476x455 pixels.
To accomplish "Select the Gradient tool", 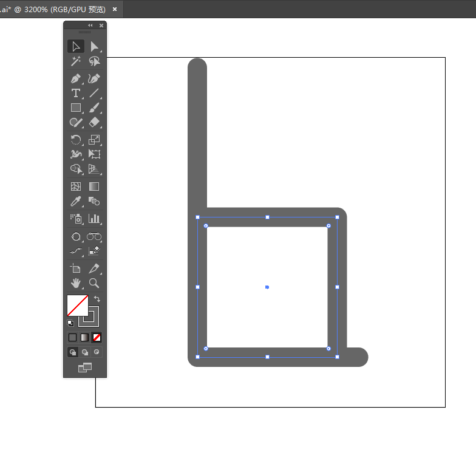I will click(94, 186).
